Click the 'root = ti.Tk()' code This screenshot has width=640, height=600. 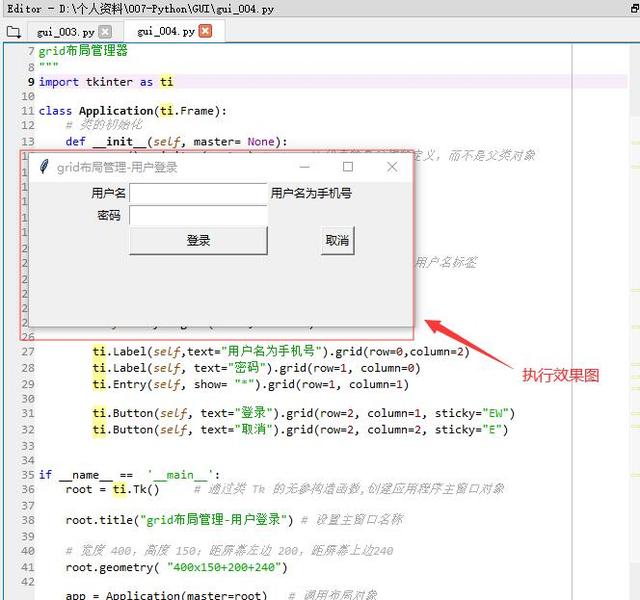tap(112, 489)
